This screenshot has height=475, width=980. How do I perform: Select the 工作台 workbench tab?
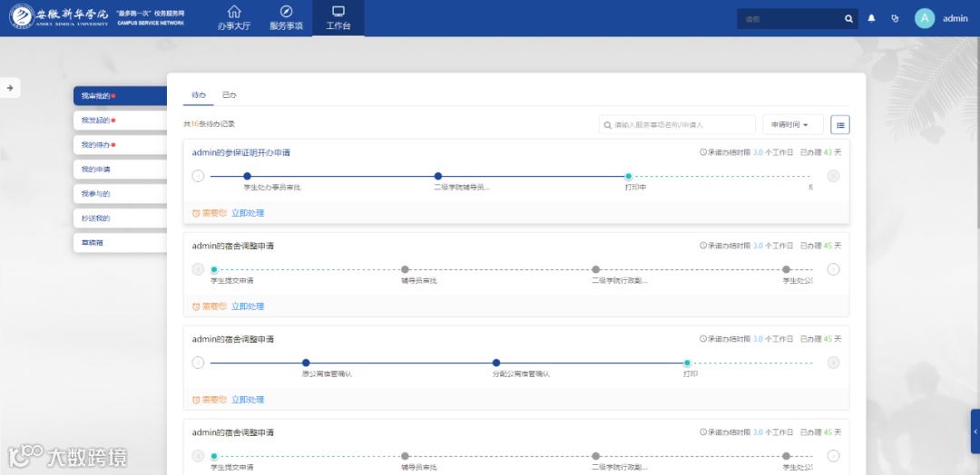pos(338,18)
